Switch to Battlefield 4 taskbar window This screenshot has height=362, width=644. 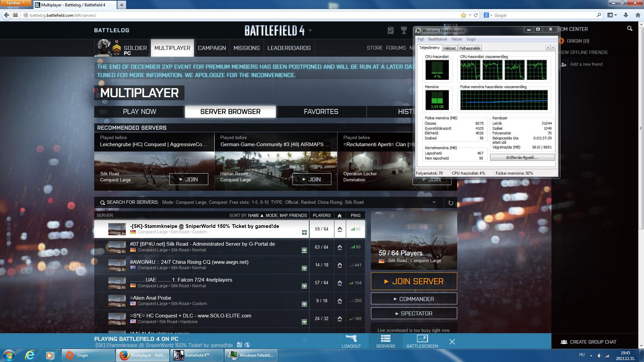click(x=197, y=355)
